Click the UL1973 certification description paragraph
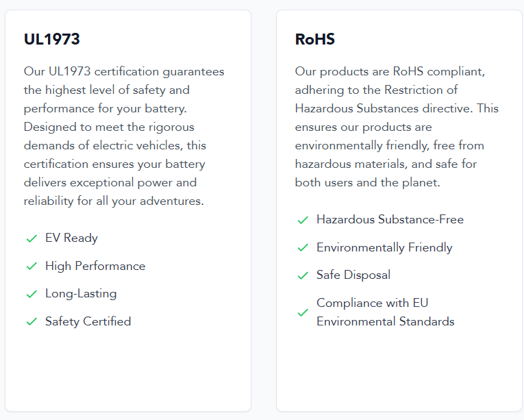This screenshot has width=524, height=420. 124,136
